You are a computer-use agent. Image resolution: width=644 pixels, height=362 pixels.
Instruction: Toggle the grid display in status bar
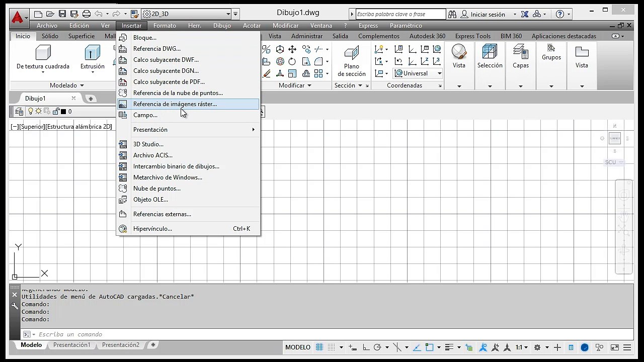coord(319,347)
